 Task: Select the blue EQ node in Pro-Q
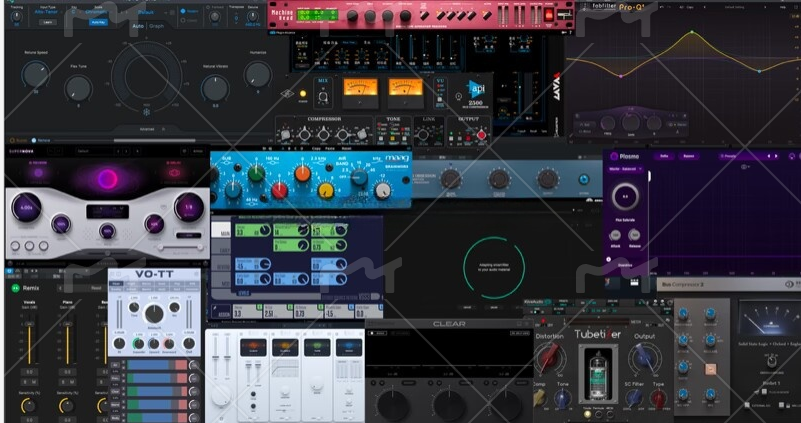759,71
